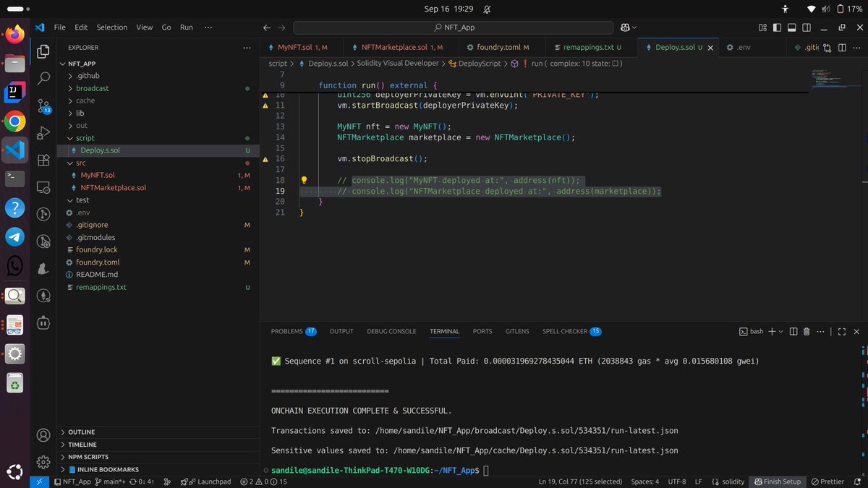Kill the terminal with trash icon

[x=808, y=331]
